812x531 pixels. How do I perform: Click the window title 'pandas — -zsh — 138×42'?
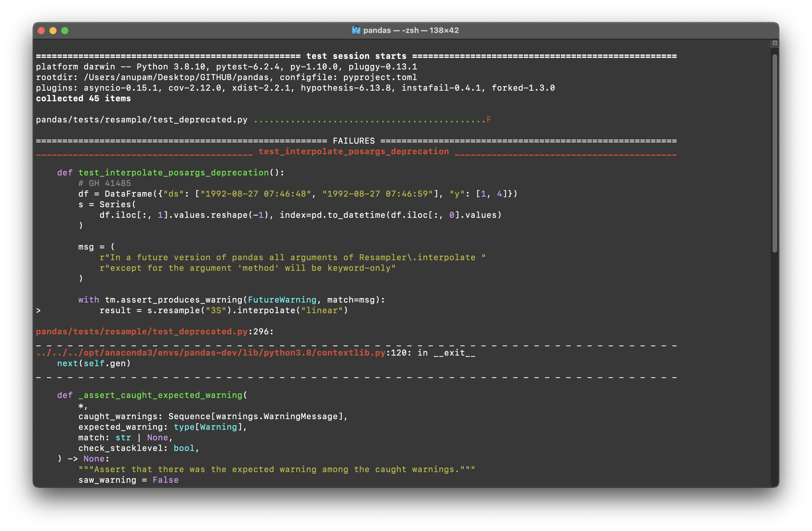click(411, 30)
